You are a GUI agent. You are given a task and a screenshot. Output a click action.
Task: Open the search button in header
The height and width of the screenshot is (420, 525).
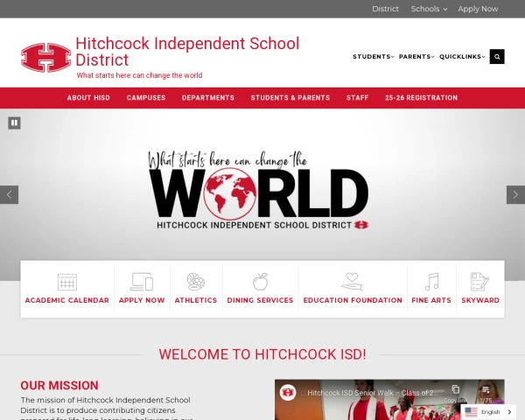pyautogui.click(x=497, y=57)
